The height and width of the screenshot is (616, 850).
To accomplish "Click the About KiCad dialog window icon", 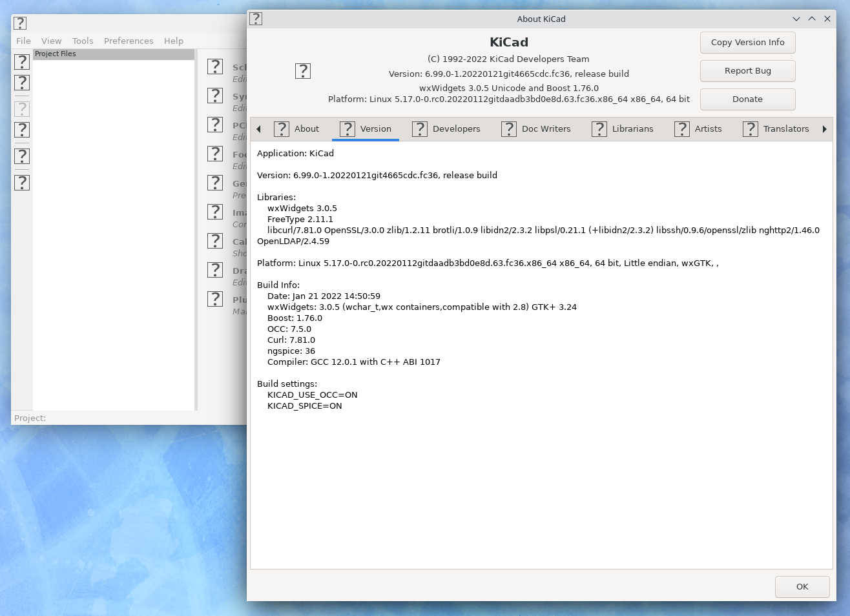I will 256,19.
